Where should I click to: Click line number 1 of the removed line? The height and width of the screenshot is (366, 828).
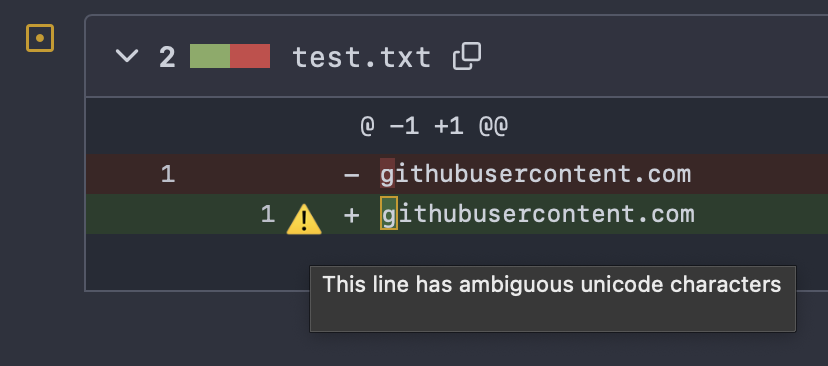168,174
